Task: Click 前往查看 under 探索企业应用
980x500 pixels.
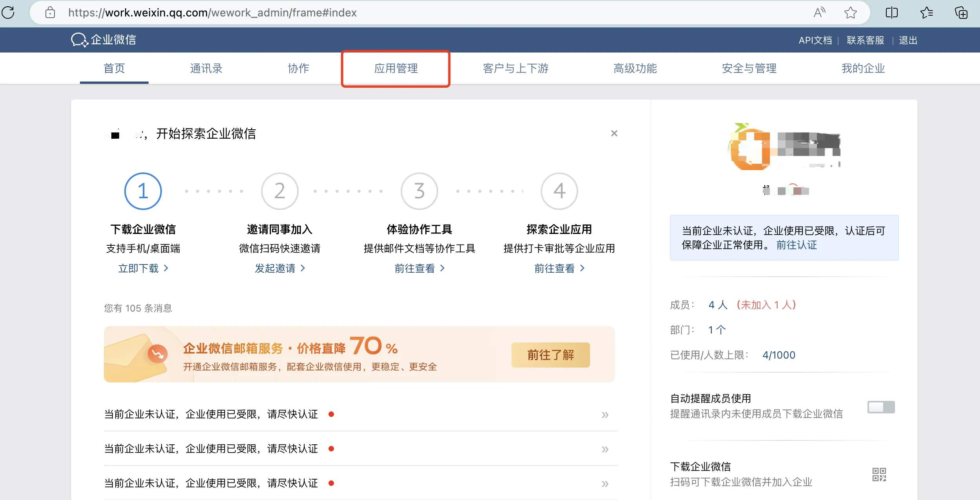Action: (559, 268)
